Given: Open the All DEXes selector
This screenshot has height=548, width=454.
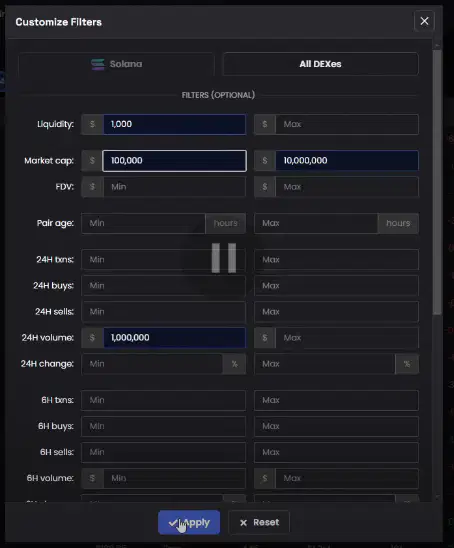Looking at the screenshot, I should [x=320, y=64].
